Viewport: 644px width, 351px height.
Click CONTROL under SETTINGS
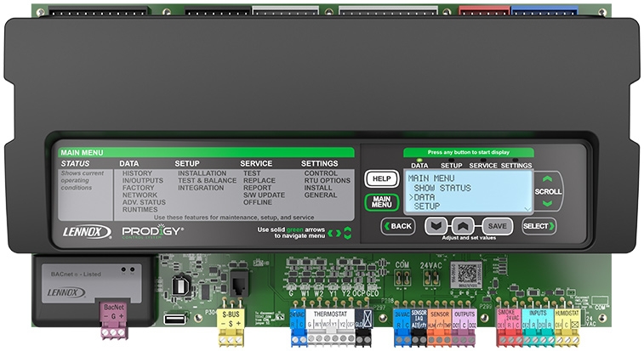coord(321,173)
